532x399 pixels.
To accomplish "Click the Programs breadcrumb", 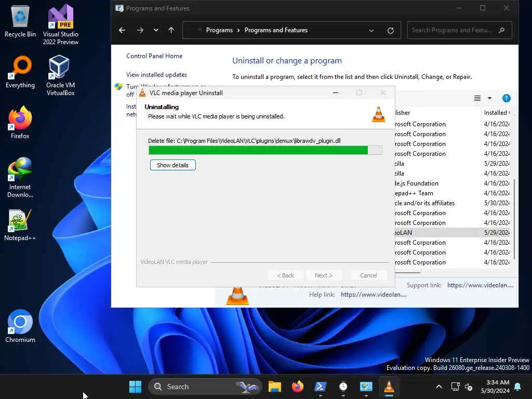I will (x=219, y=30).
